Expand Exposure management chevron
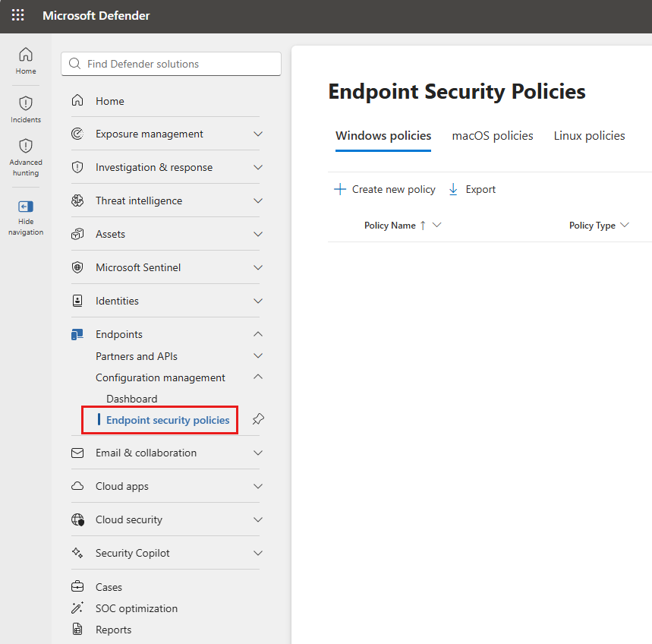Screen dimensions: 652x644 [258, 134]
